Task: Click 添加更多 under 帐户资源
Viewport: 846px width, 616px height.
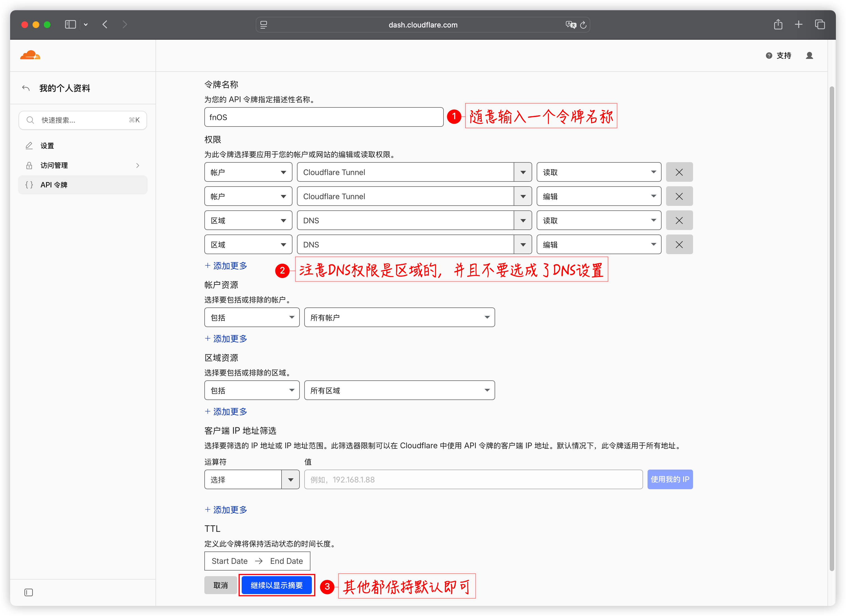Action: pos(226,339)
